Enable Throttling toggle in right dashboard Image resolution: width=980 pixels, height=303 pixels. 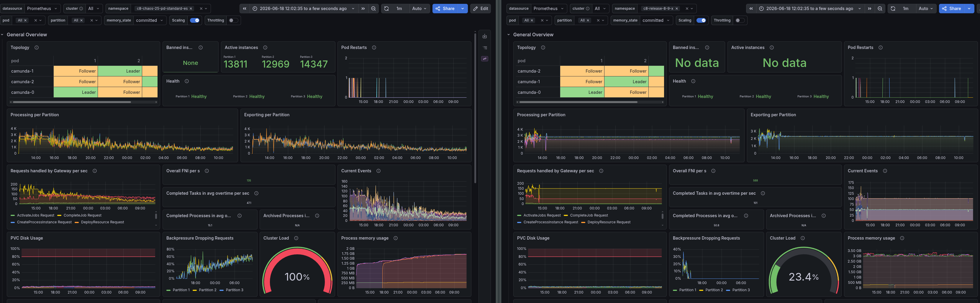(x=740, y=20)
